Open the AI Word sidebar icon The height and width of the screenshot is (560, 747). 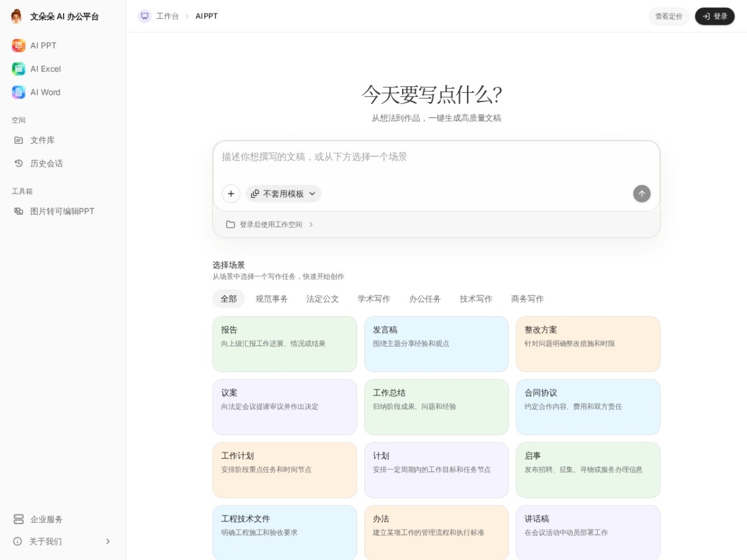click(x=19, y=92)
